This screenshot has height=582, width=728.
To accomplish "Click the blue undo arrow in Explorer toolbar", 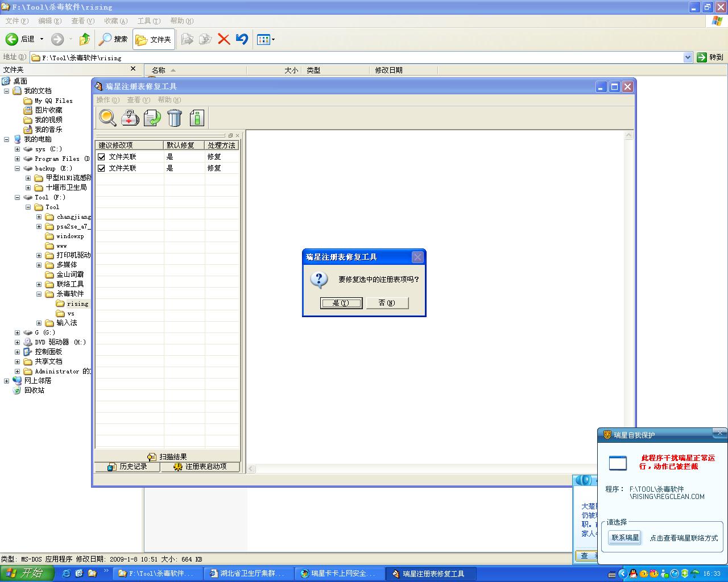I will coord(242,39).
